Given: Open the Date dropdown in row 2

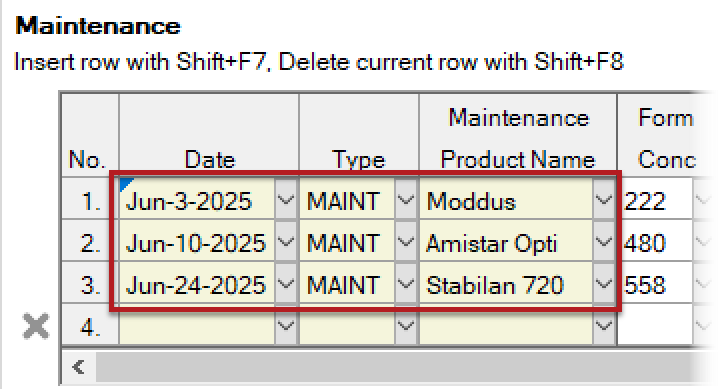Looking at the screenshot, I should 286,241.
